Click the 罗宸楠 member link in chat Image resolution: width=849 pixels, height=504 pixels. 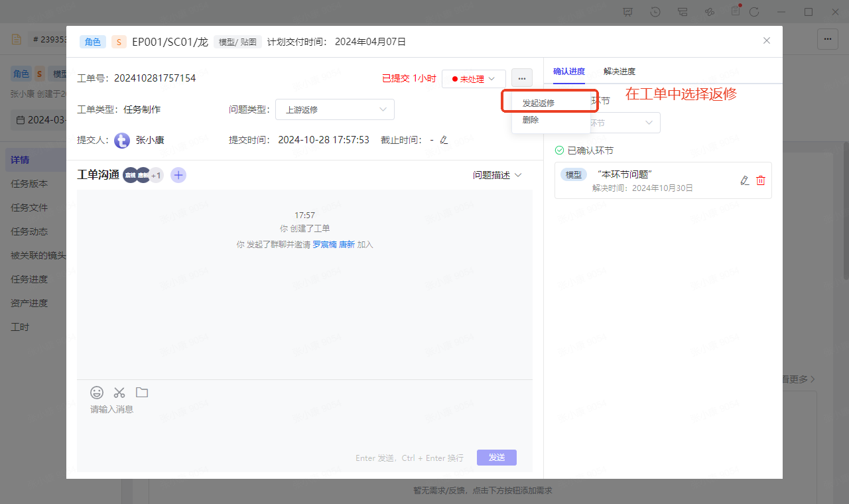(x=324, y=245)
